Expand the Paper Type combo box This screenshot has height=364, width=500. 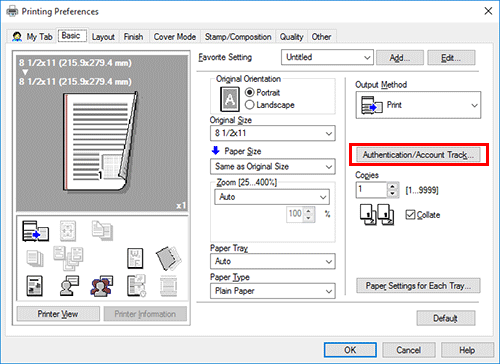[273, 291]
